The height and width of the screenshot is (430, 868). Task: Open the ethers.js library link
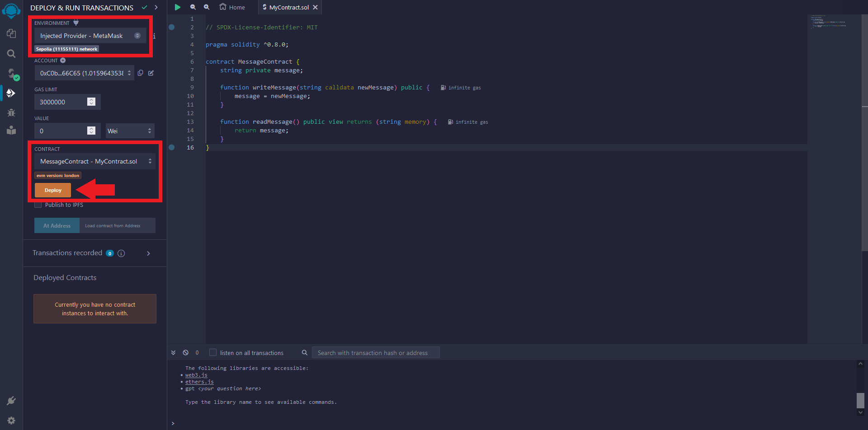199,382
